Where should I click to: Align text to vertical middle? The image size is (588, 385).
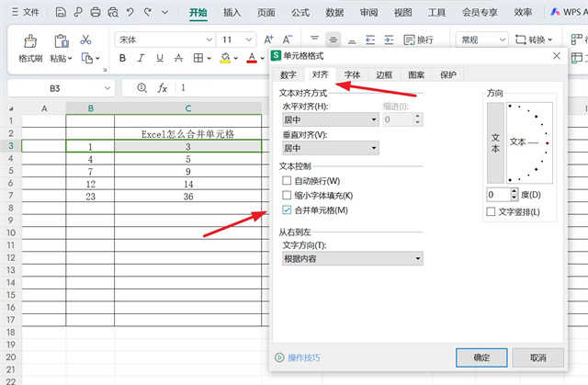coord(333,40)
